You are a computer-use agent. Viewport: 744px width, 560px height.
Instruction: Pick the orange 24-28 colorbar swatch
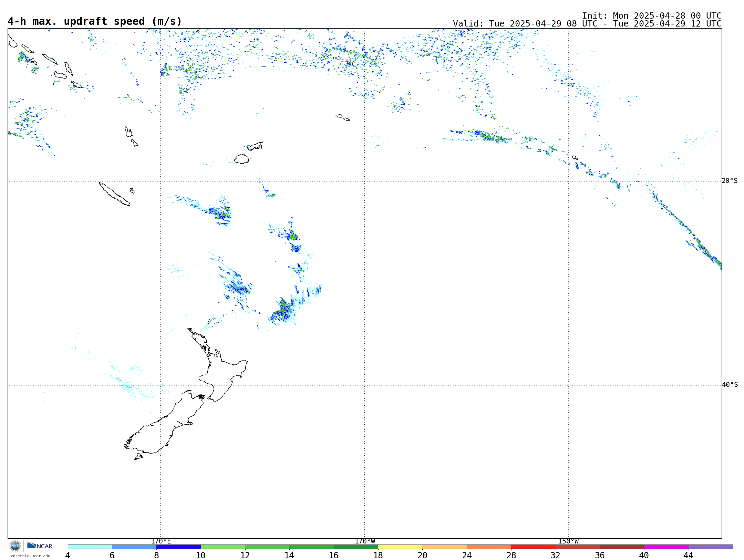(489, 547)
